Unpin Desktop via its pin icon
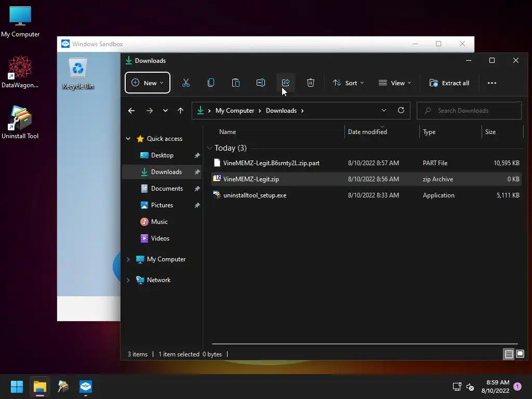 [x=197, y=155]
